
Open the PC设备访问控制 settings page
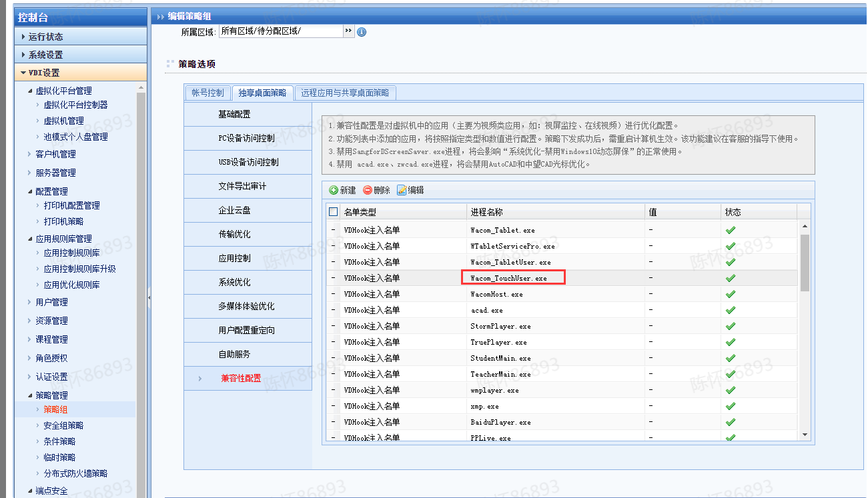click(x=248, y=138)
